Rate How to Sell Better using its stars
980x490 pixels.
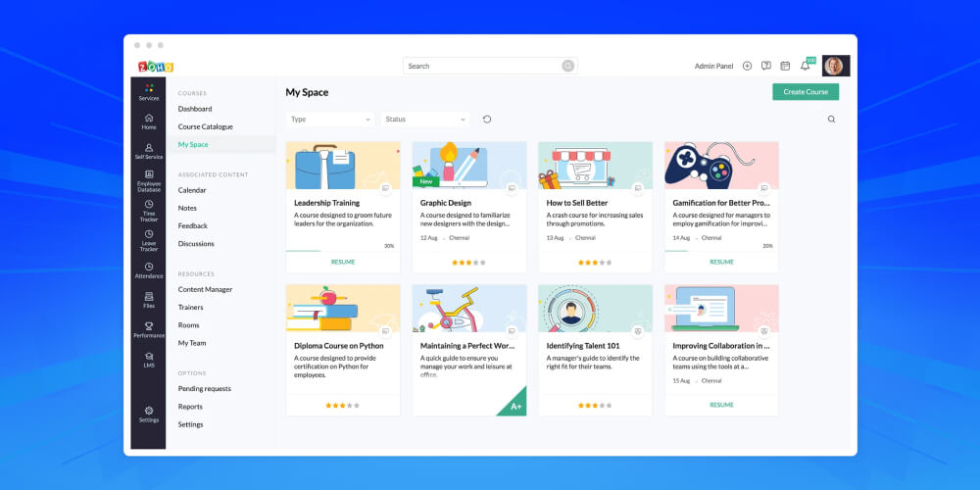[595, 263]
